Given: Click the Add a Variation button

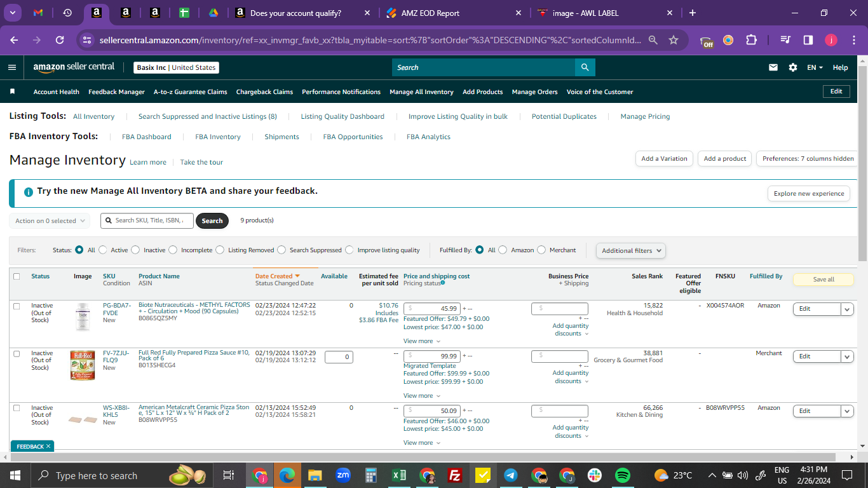Looking at the screenshot, I should 664,159.
